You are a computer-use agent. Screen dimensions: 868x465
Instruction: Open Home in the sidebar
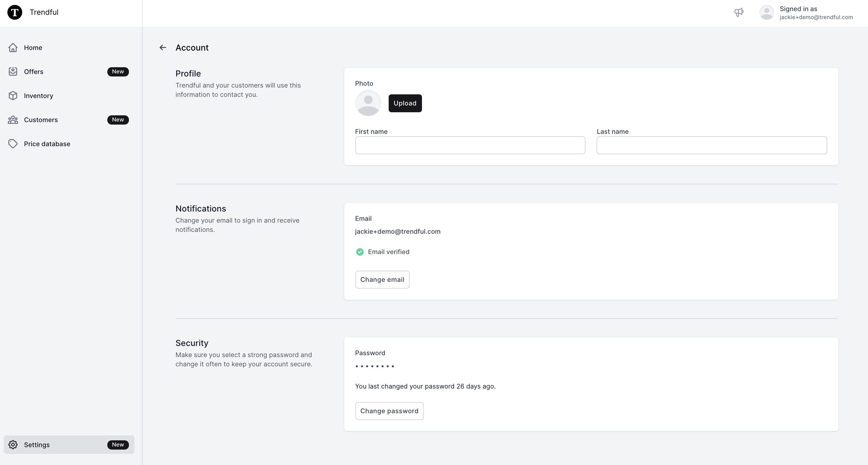tap(69, 47)
